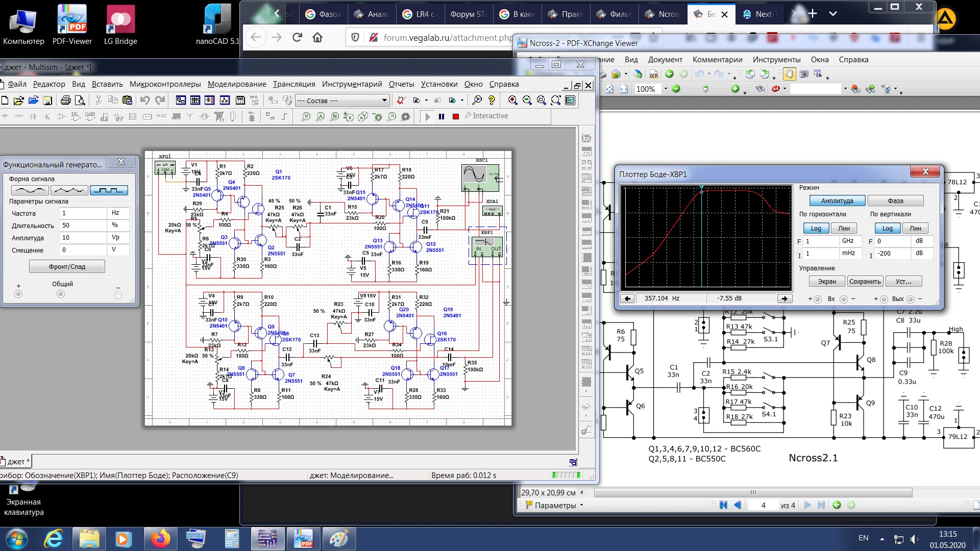Open the Документ menu in PDF viewer

(x=665, y=60)
